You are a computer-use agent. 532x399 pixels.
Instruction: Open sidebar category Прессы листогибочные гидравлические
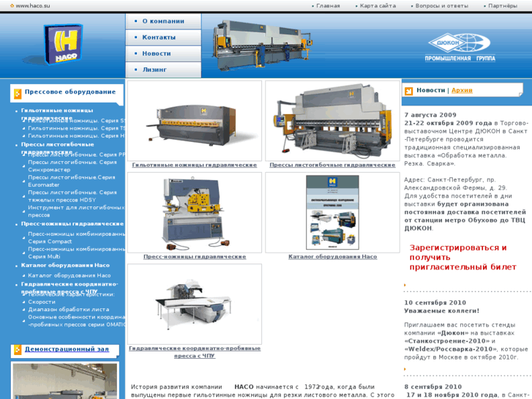[x=57, y=148]
